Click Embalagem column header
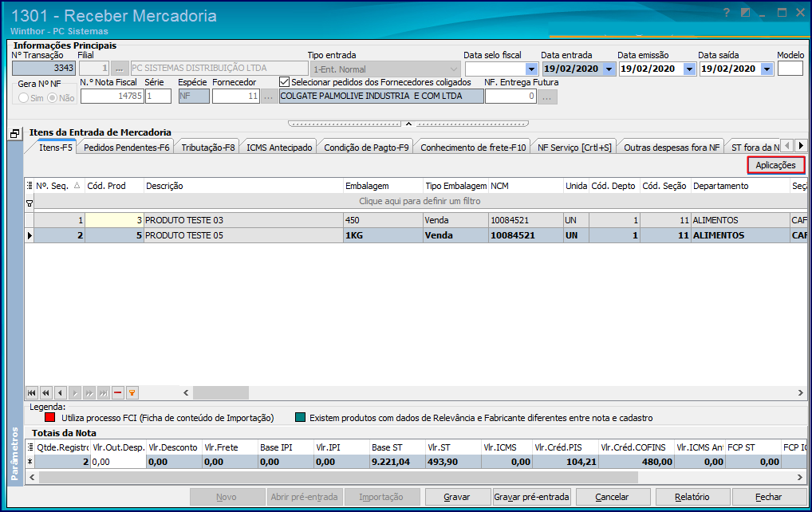This screenshot has width=812, height=512. click(x=383, y=186)
